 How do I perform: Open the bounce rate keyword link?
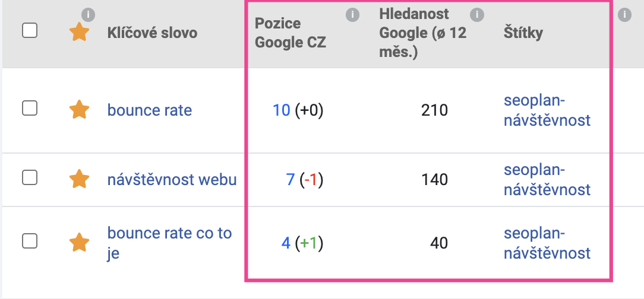pos(150,110)
